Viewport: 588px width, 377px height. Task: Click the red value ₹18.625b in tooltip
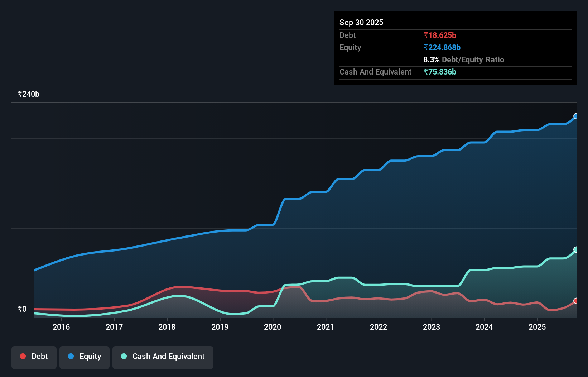pyautogui.click(x=439, y=35)
